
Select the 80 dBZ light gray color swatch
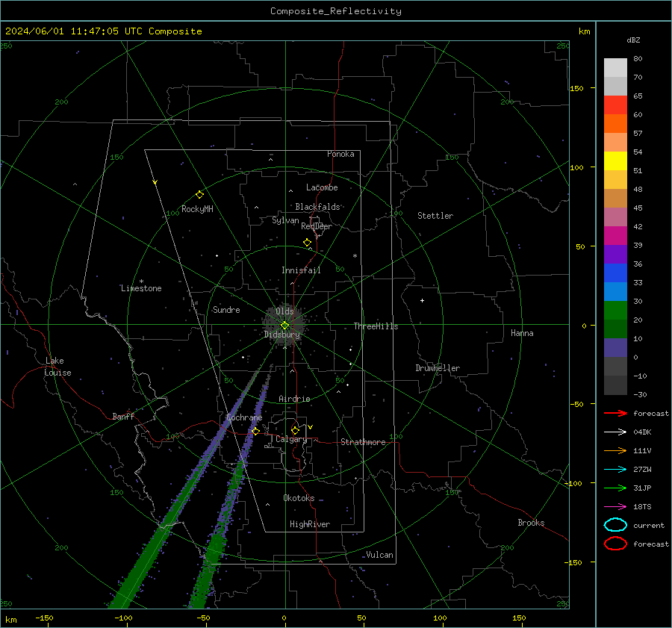[615, 68]
